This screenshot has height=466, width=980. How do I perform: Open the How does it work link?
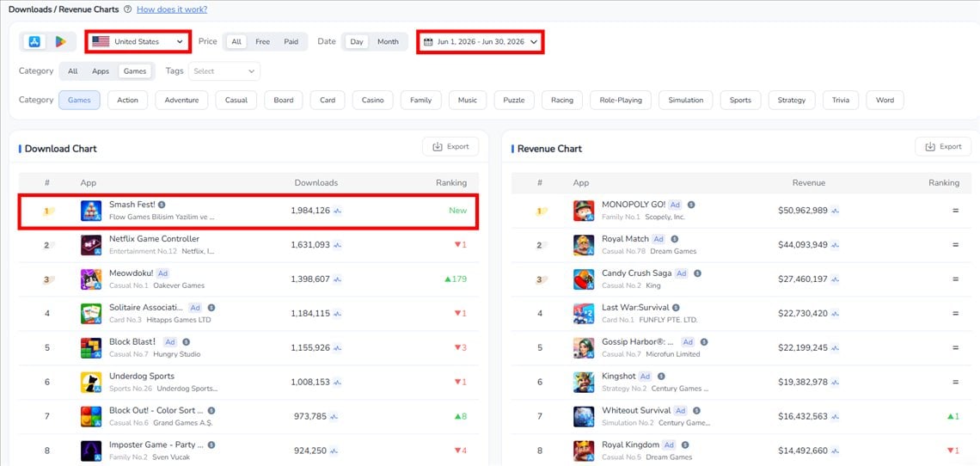[x=172, y=9]
